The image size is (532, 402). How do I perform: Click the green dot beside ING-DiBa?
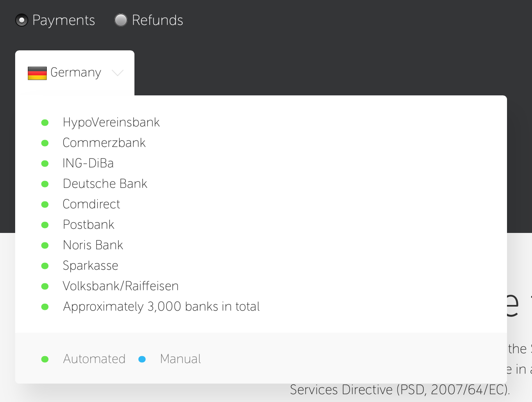point(45,164)
